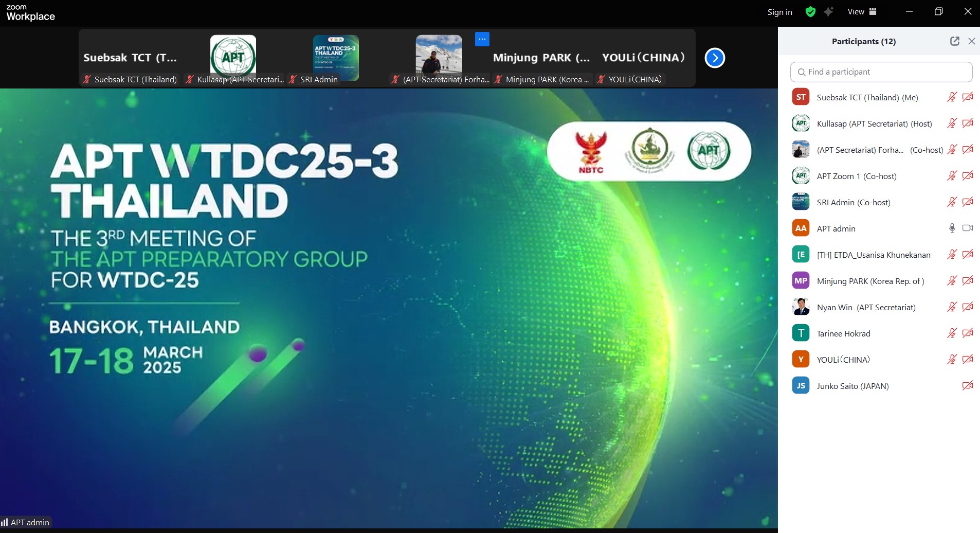Select MP avatar of Minjung PARK

click(801, 280)
